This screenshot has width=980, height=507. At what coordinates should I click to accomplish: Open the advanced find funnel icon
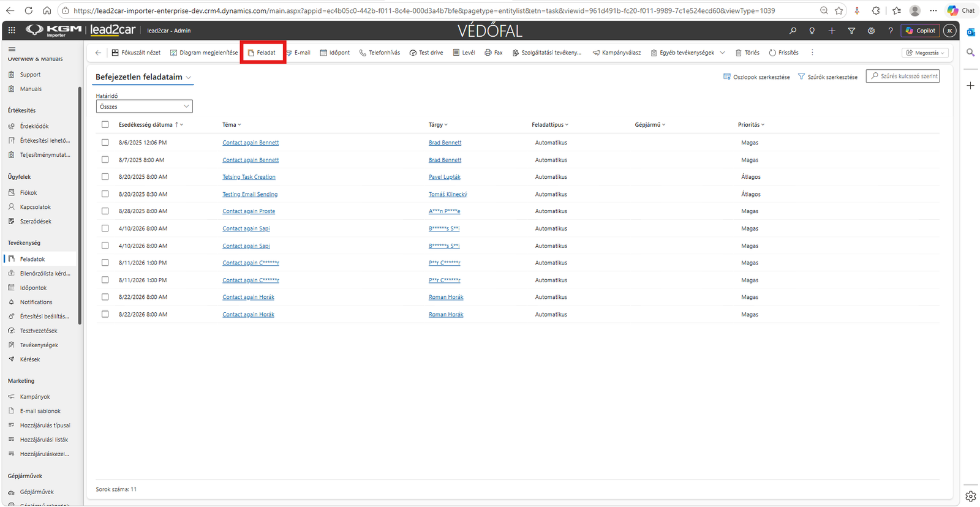pyautogui.click(x=851, y=31)
